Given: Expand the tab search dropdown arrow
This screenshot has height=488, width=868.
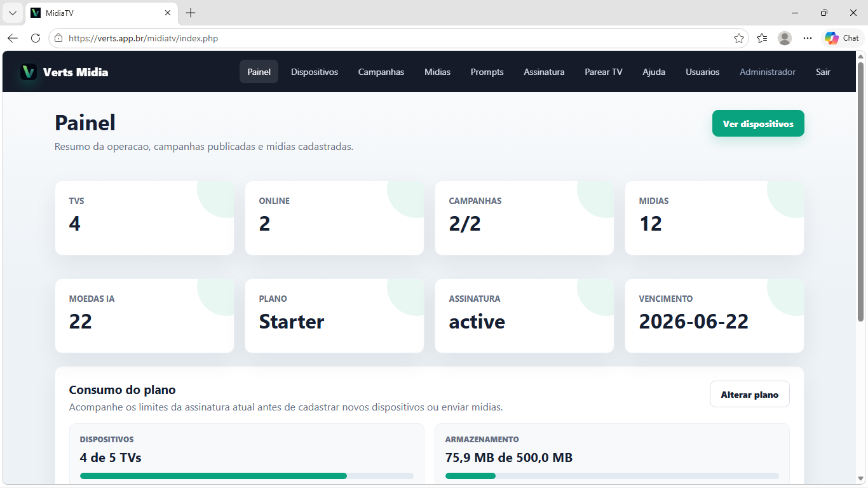Looking at the screenshot, I should 12,13.
